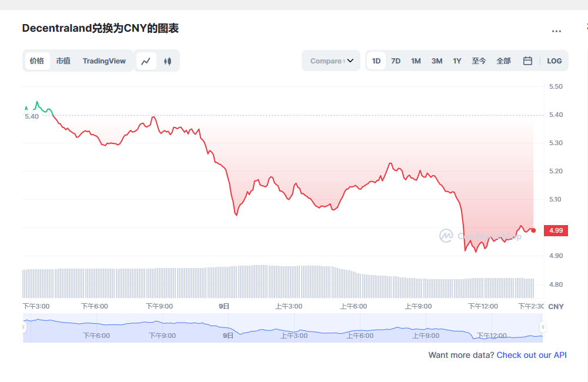Select the 全部 time range
The height and width of the screenshot is (382, 588).
click(x=504, y=61)
